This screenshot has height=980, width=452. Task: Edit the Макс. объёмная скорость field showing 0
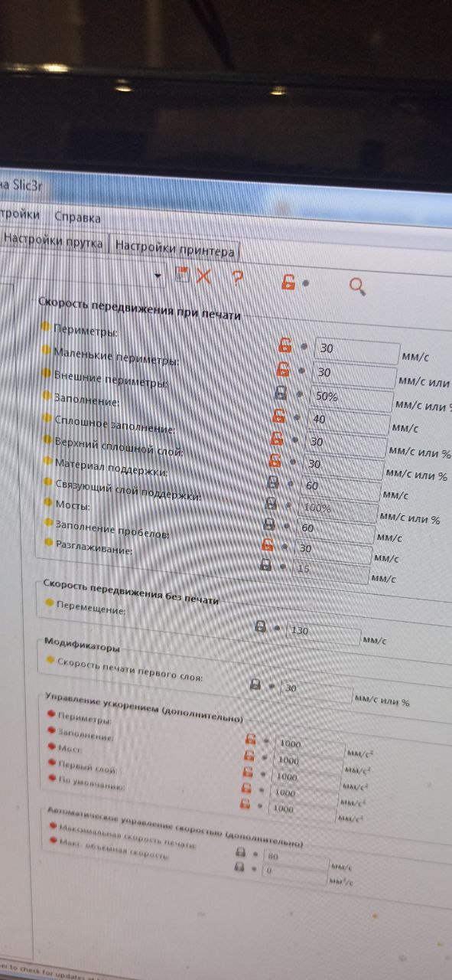pos(294,871)
